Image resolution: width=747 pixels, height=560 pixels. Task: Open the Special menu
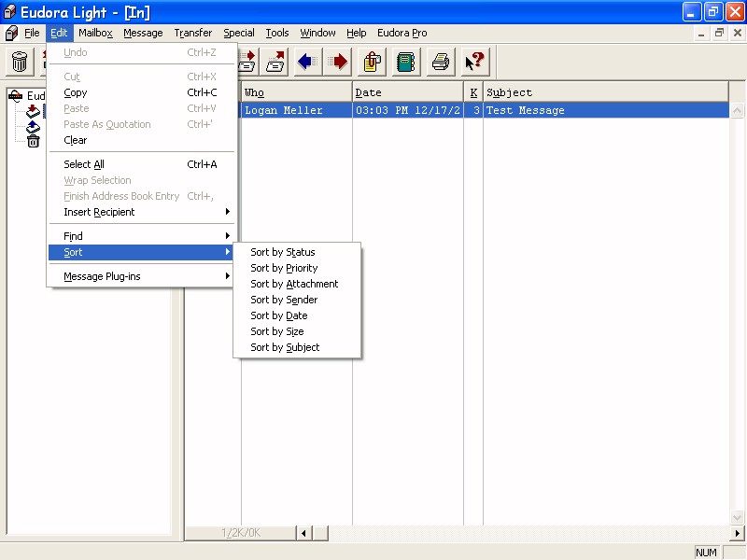coord(239,33)
